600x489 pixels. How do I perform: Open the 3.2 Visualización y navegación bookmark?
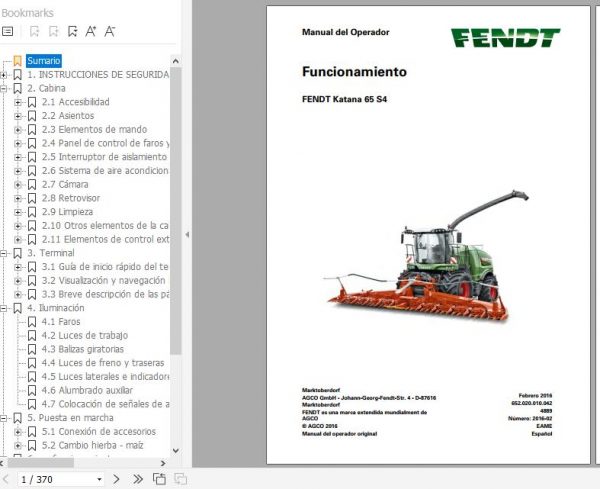tap(103, 280)
